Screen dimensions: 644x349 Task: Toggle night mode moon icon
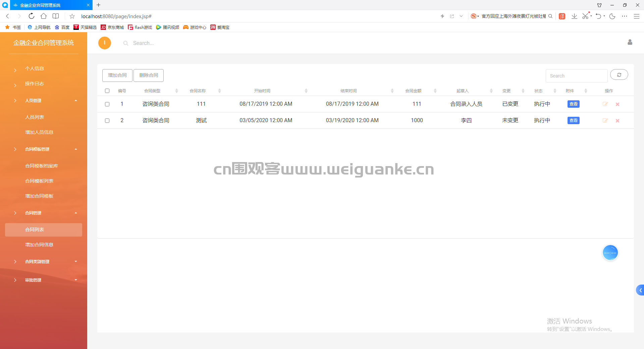click(612, 16)
